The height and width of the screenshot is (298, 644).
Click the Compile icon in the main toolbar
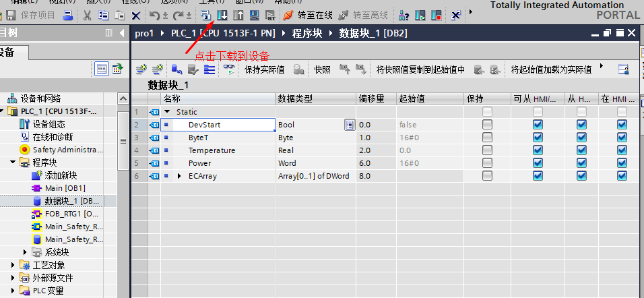point(207,15)
